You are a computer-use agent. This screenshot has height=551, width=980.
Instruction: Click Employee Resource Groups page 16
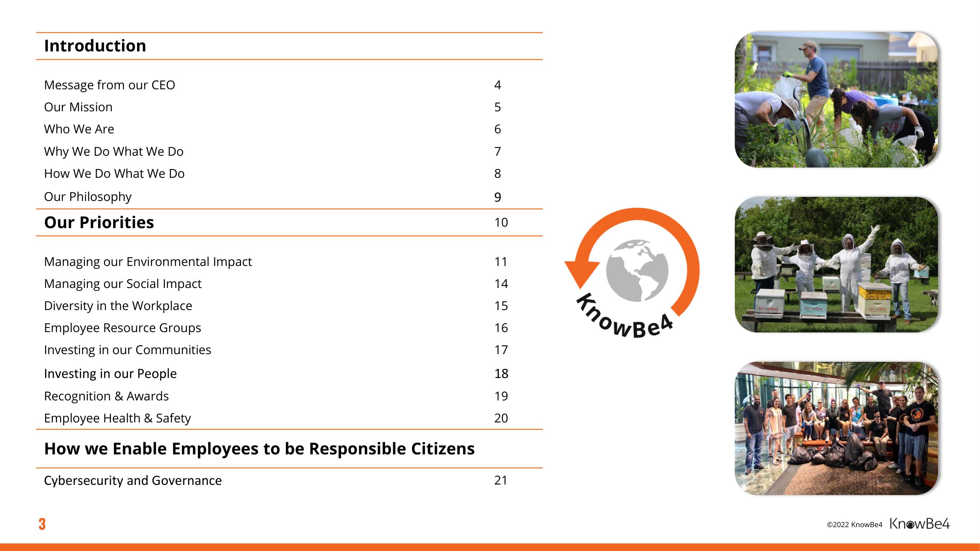(123, 328)
